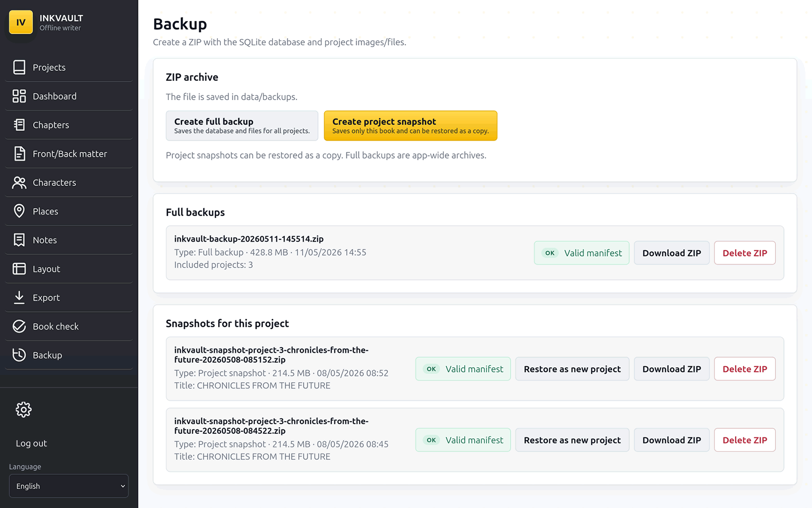Click the Dashboard grid icon
Viewport: 812px width, 508px height.
[19, 96]
